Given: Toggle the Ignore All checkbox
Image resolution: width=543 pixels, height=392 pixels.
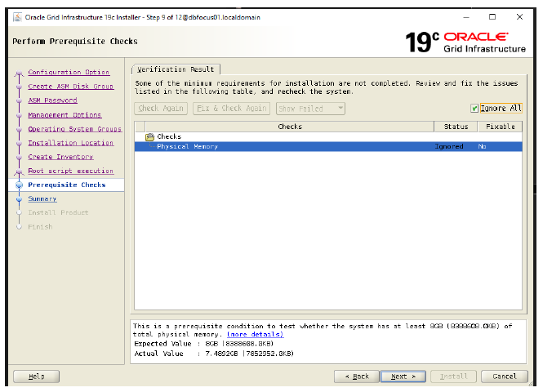Looking at the screenshot, I should tap(474, 109).
